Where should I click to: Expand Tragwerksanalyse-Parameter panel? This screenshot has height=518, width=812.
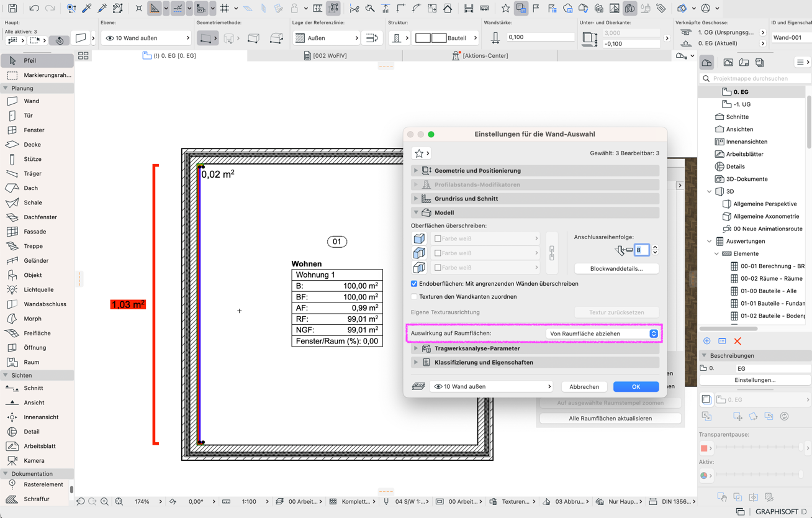coord(535,348)
